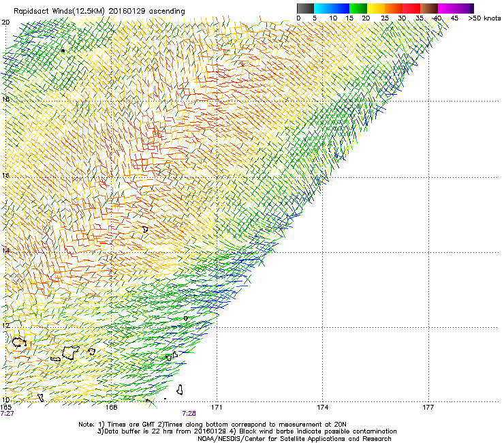This screenshot has width=504, height=443.
Task: Click the latitude label '14'
Action: tap(5, 250)
